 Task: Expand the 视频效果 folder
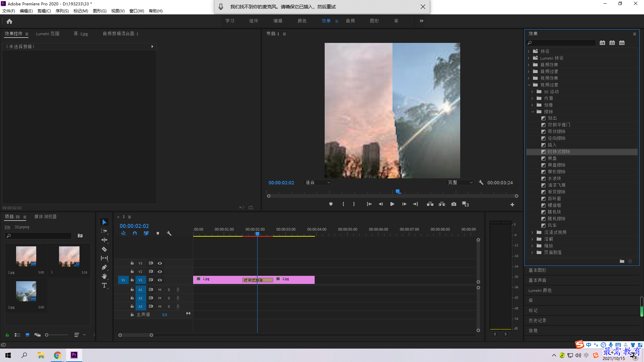click(529, 78)
